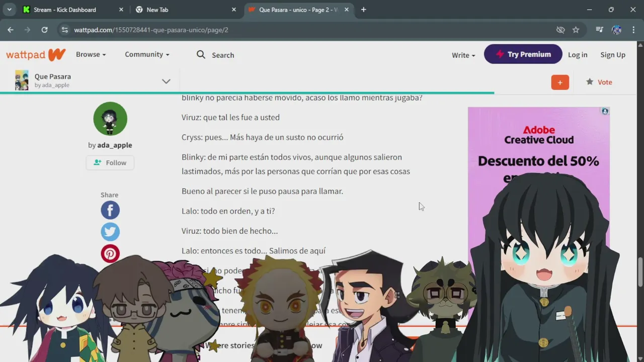Go back to the previous page

point(11,30)
